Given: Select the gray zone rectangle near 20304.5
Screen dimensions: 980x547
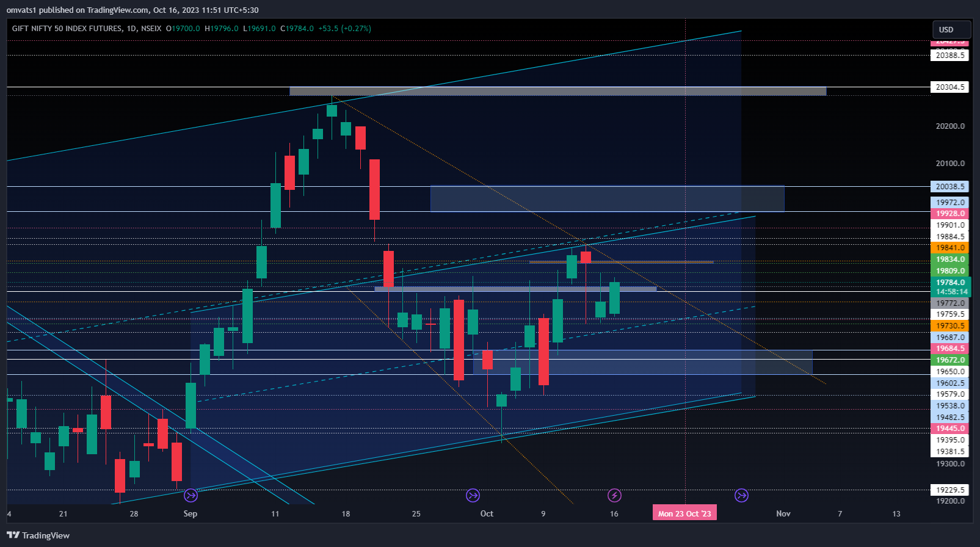Looking at the screenshot, I should point(557,91).
